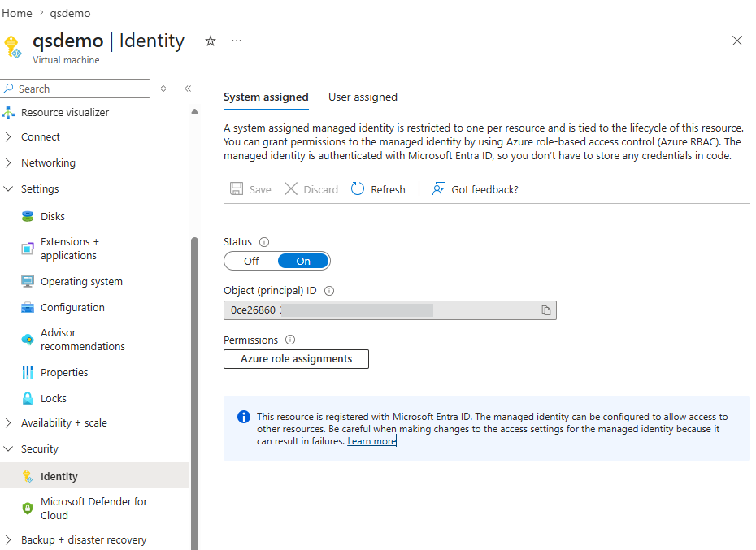The width and height of the screenshot is (756, 550).
Task: Expand Availability + scale section
Action: [x=8, y=422]
